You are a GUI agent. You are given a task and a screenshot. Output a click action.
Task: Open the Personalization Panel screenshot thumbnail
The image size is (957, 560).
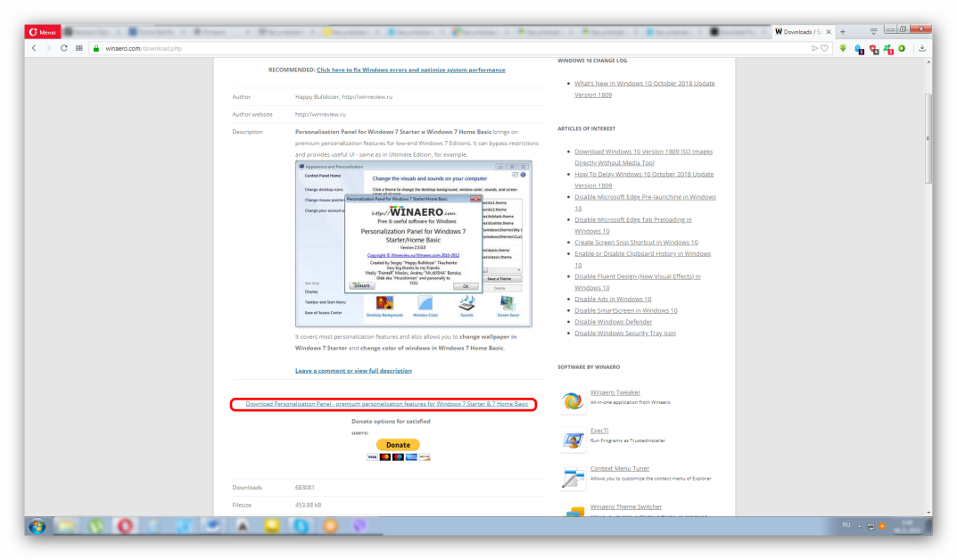(x=413, y=244)
